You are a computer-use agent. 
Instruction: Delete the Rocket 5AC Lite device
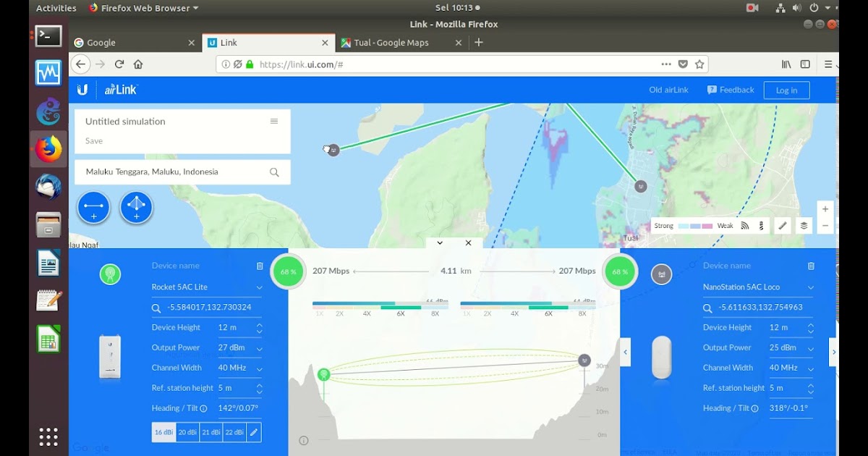coord(260,266)
